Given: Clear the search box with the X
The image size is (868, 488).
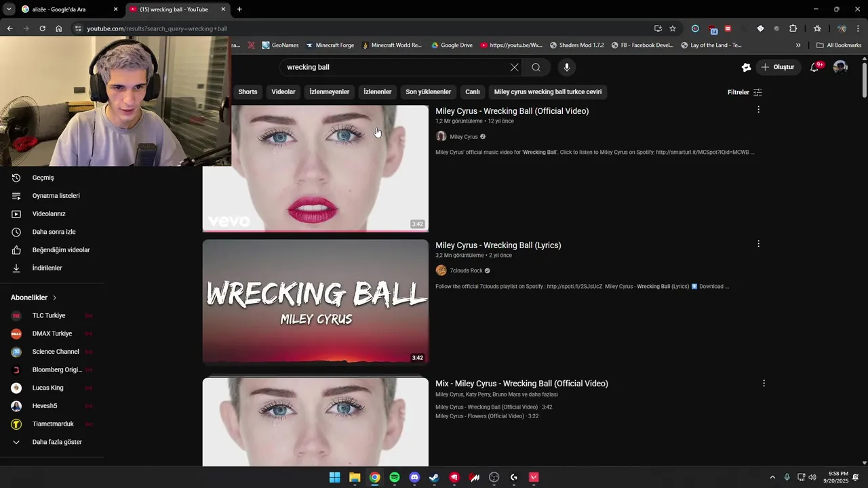Looking at the screenshot, I should click(514, 67).
